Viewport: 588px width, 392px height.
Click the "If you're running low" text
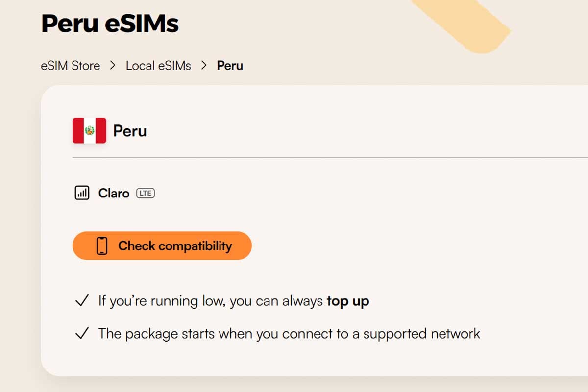pyautogui.click(x=211, y=301)
